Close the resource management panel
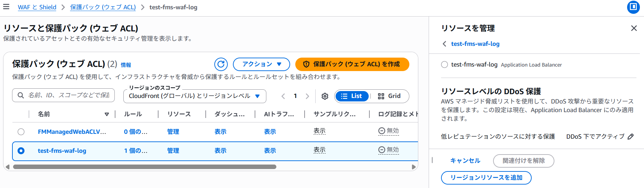This screenshot has height=188, width=644. point(634,28)
